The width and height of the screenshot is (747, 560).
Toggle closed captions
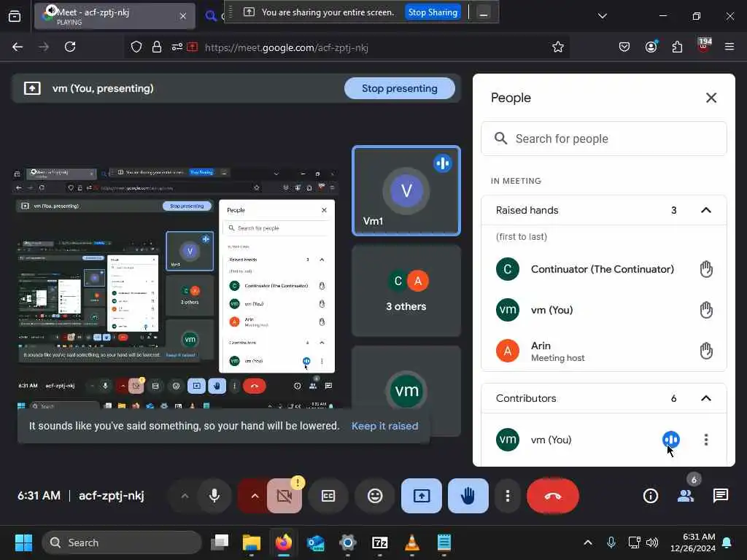coord(328,496)
